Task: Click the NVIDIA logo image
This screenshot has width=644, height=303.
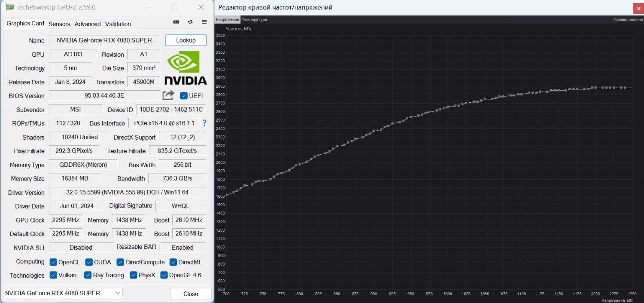Action: 185,67
